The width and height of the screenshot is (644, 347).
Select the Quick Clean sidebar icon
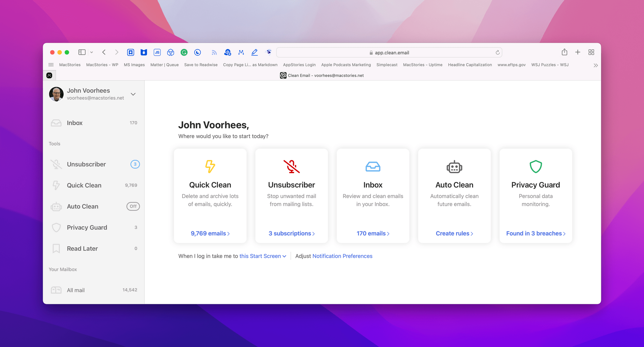[x=56, y=185]
